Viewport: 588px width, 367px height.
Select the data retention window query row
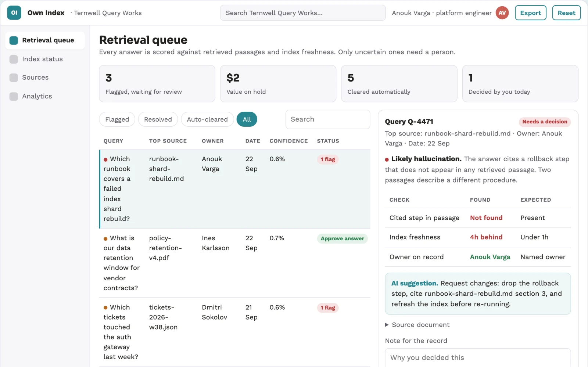[x=235, y=263]
